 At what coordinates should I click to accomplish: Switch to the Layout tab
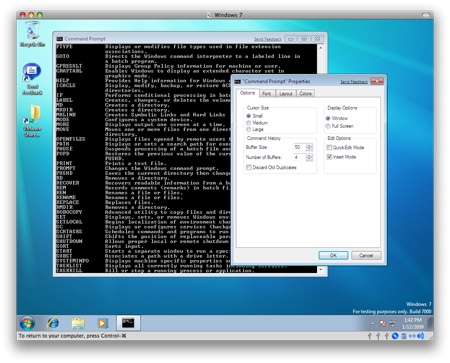[286, 94]
